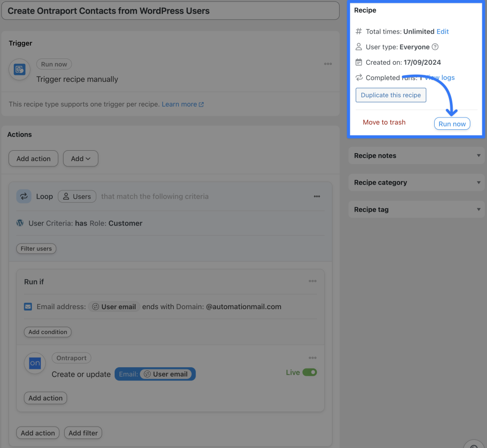Screen dimensions: 487x448
Task: Click the manual trigger app icon
Action: coord(19,69)
